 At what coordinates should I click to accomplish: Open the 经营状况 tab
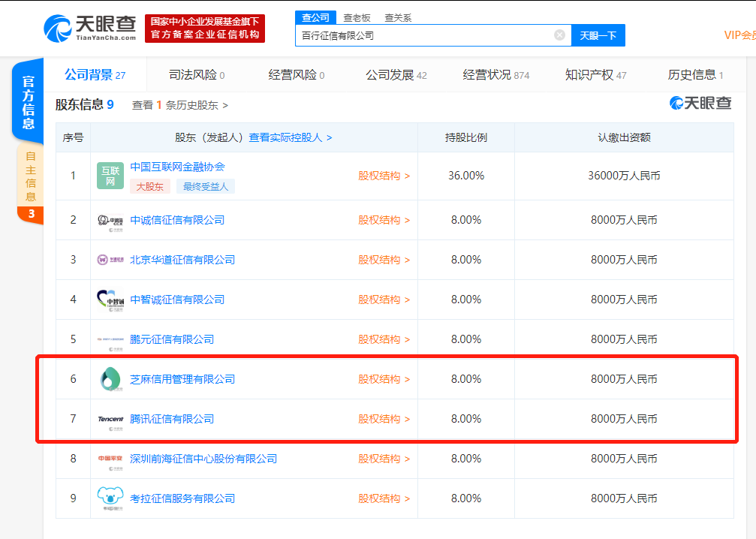coord(496,75)
